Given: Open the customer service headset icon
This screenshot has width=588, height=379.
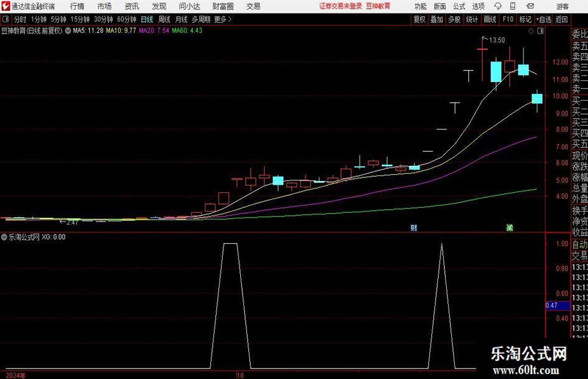Looking at the screenshot, I should [x=498, y=6].
